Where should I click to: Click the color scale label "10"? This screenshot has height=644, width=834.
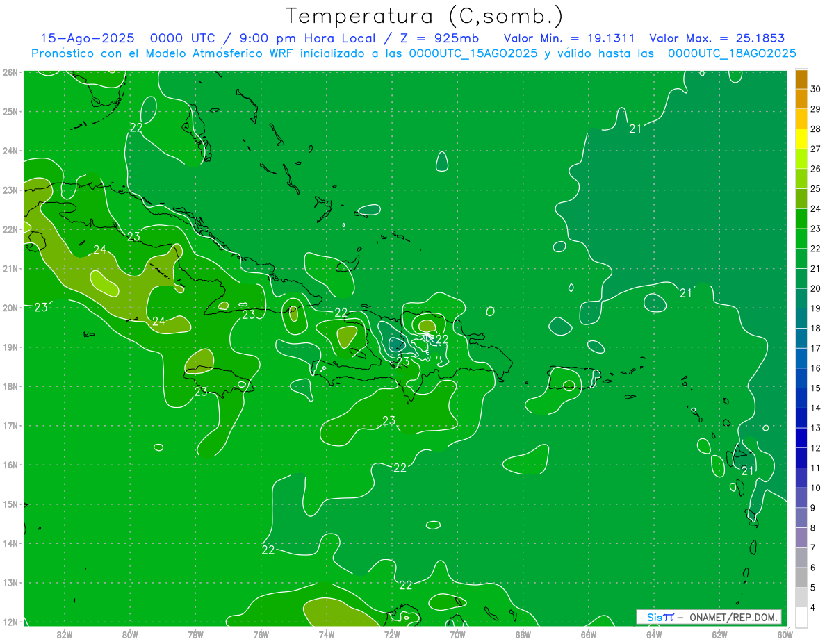click(x=816, y=488)
